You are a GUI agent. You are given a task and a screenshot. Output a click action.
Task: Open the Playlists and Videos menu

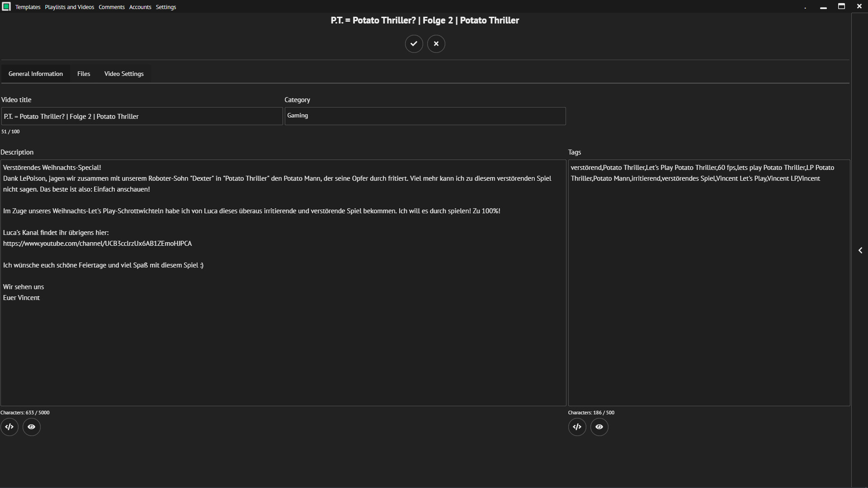click(x=69, y=7)
